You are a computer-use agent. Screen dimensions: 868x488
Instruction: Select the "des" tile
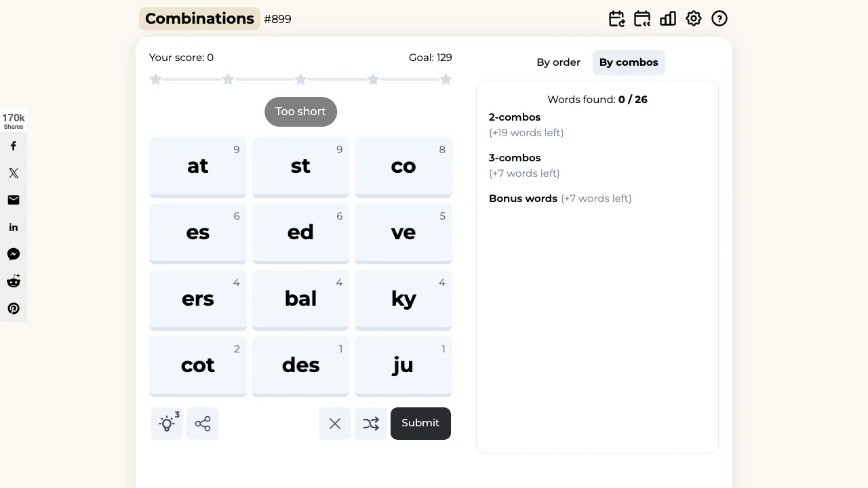[x=300, y=366]
